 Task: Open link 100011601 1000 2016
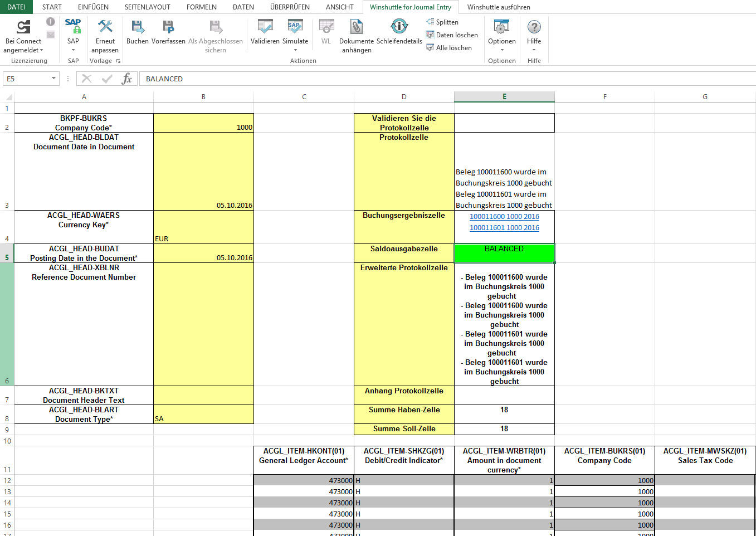tap(504, 227)
